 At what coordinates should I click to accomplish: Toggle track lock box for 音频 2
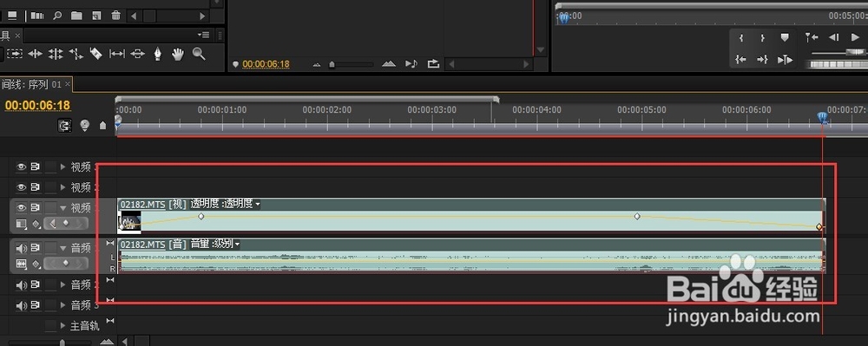pos(51,285)
